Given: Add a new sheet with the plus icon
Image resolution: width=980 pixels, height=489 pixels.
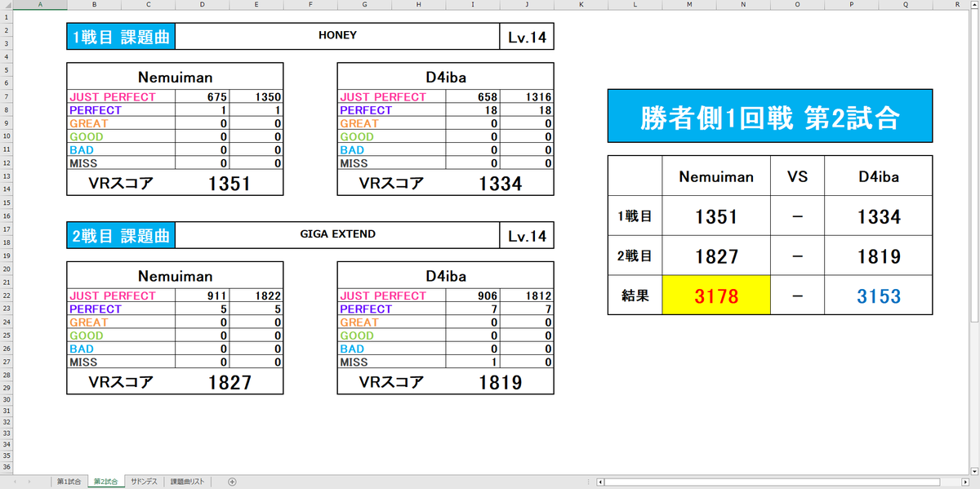Looking at the screenshot, I should (x=232, y=482).
